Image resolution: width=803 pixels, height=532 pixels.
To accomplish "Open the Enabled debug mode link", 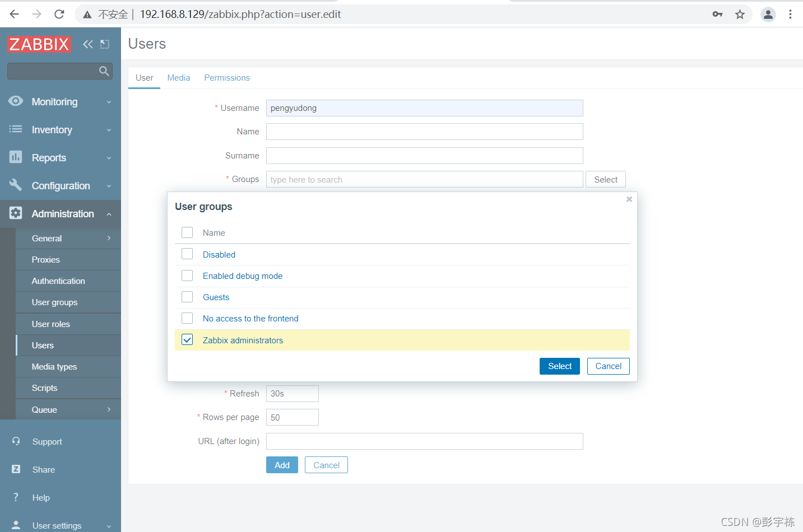I will [243, 276].
